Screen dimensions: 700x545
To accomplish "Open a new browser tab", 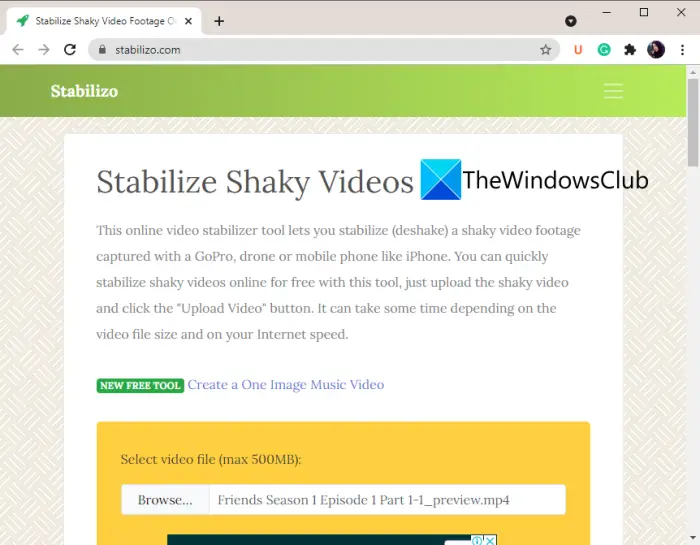I will (219, 21).
